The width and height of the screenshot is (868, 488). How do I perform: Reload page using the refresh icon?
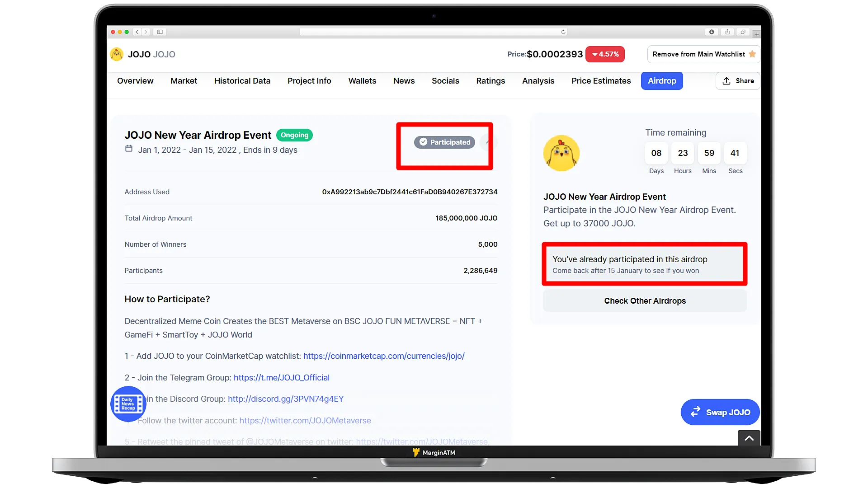[563, 32]
